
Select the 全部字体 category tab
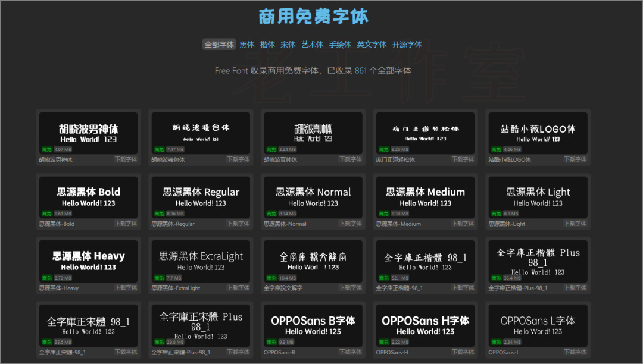[x=219, y=45]
